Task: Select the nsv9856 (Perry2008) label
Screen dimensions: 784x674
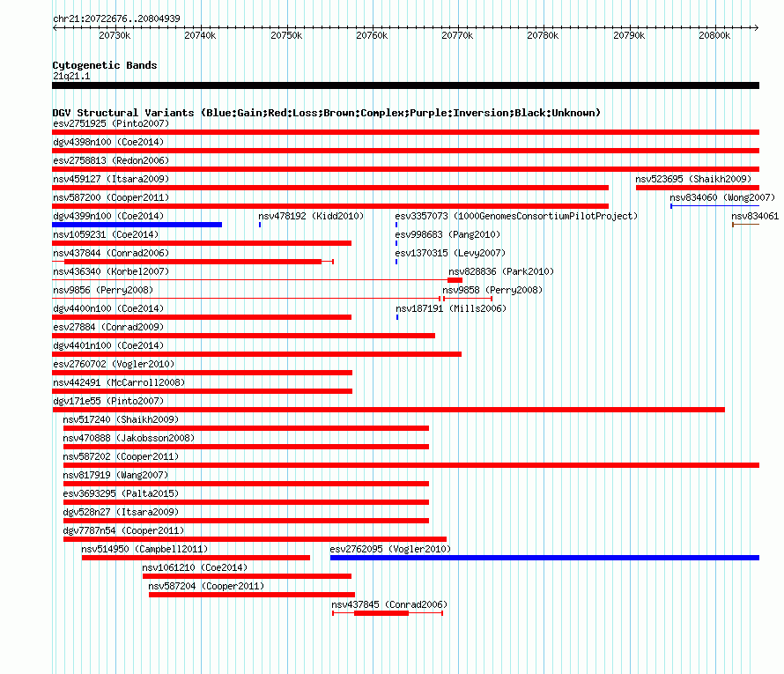Action: pyautogui.click(x=103, y=290)
